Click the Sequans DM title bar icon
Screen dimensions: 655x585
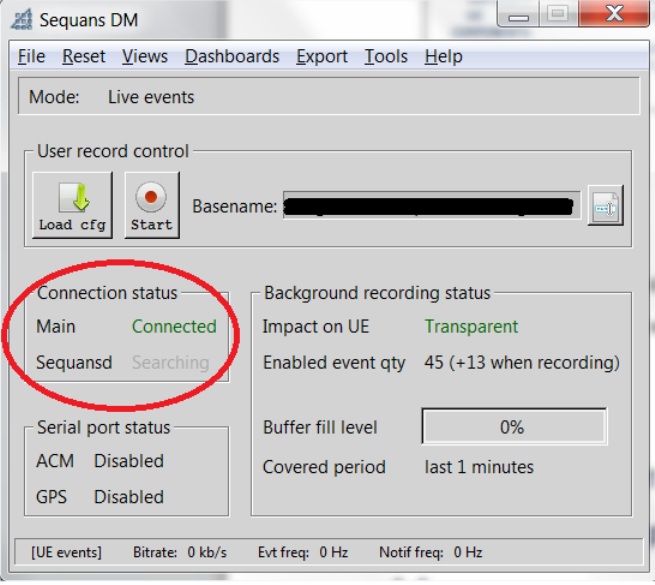[x=22, y=20]
